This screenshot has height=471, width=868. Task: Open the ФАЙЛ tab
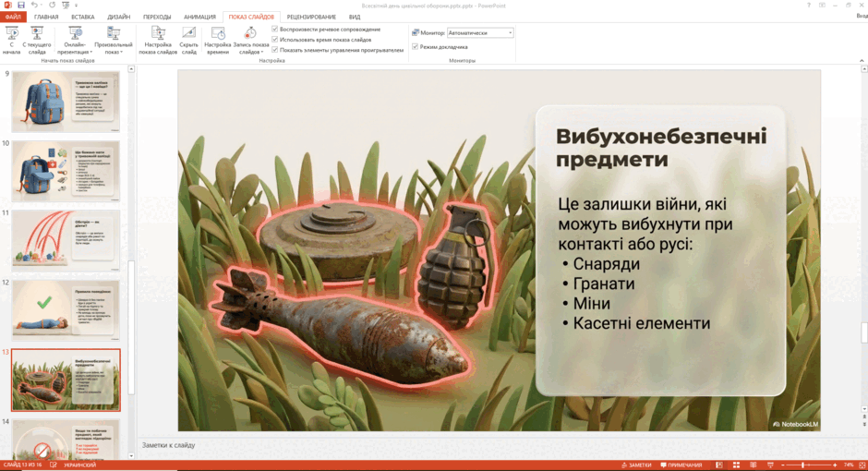point(13,18)
